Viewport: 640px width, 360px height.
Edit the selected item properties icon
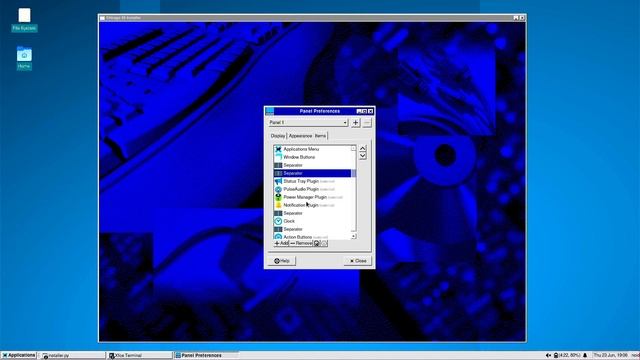pos(317,243)
